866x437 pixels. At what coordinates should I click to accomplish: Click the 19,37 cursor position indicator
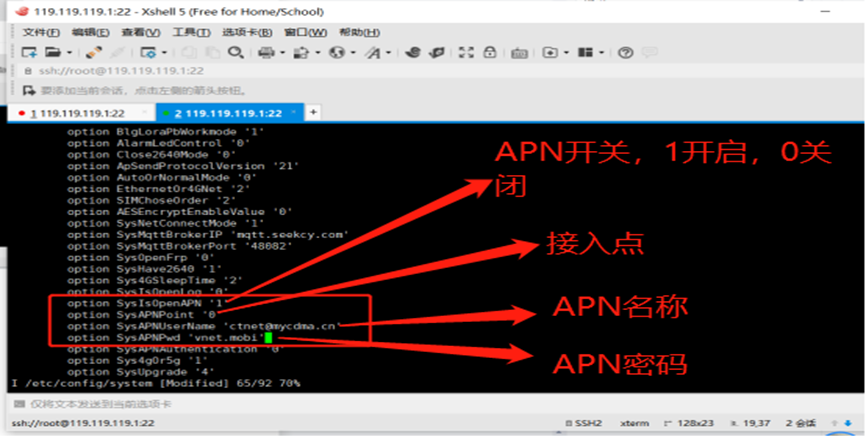point(750,423)
